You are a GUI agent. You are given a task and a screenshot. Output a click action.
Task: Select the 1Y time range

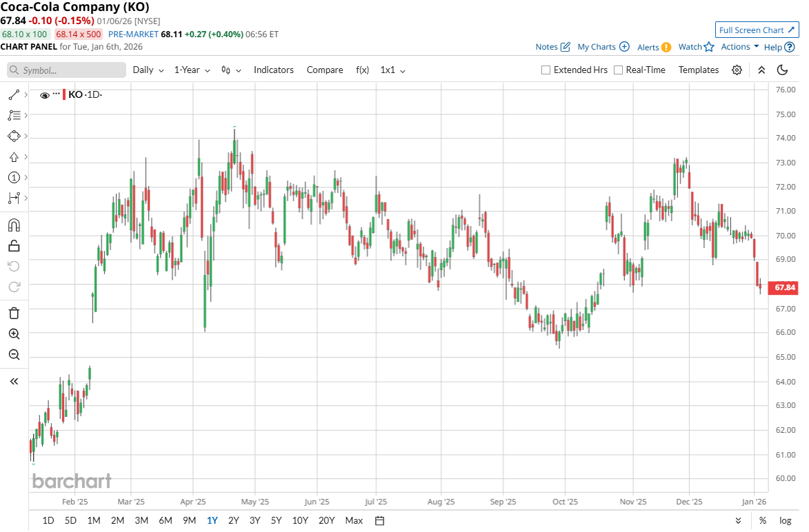click(212, 521)
